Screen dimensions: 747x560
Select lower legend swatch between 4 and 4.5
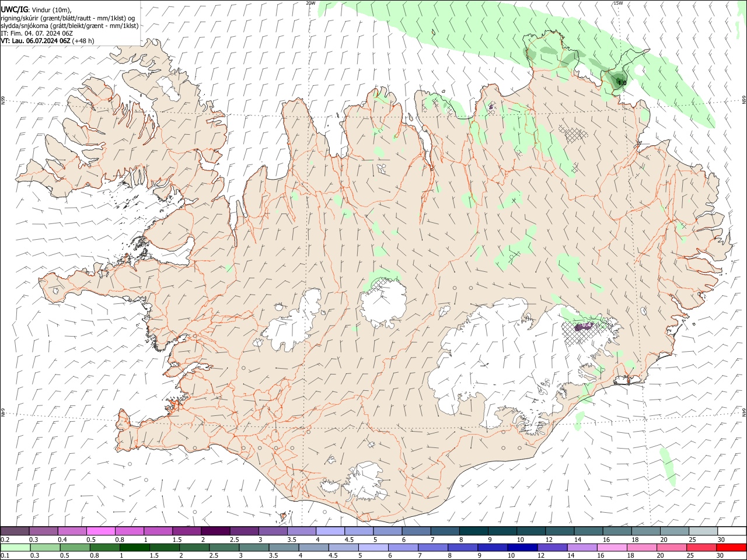click(x=313, y=548)
